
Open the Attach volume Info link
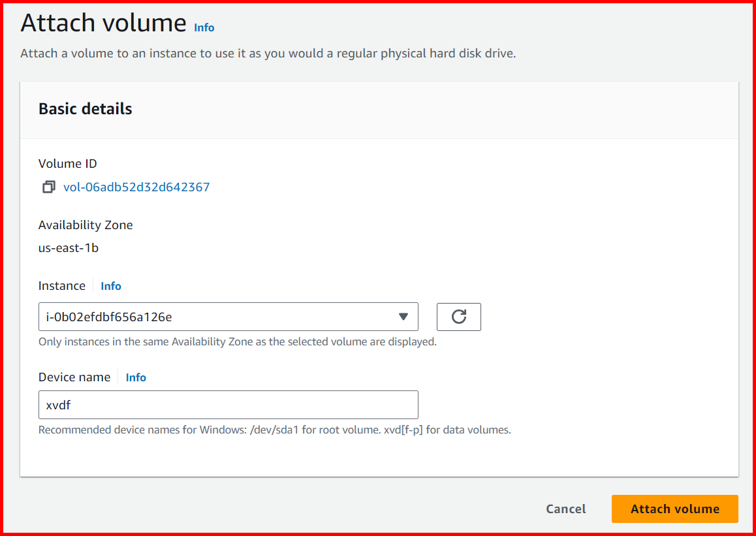click(x=203, y=27)
